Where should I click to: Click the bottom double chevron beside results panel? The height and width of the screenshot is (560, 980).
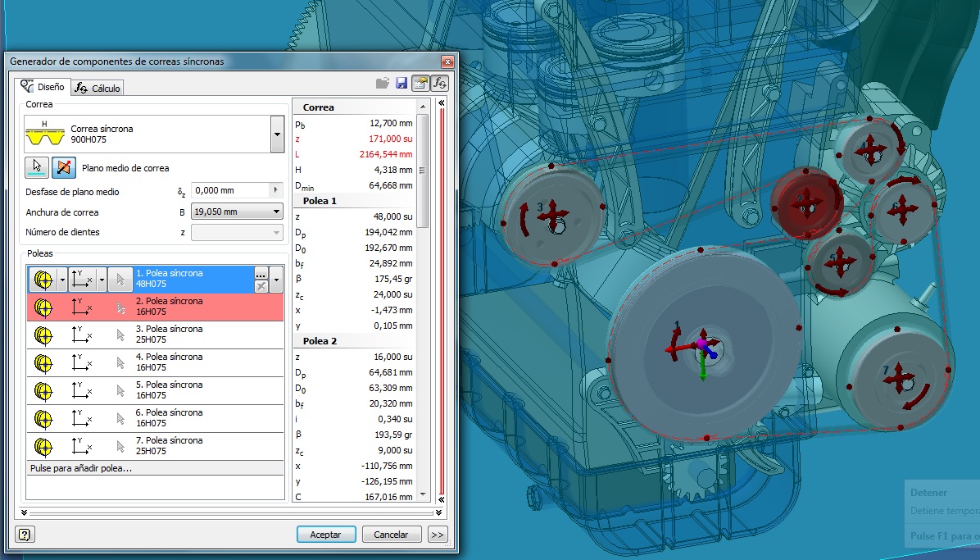(x=442, y=499)
